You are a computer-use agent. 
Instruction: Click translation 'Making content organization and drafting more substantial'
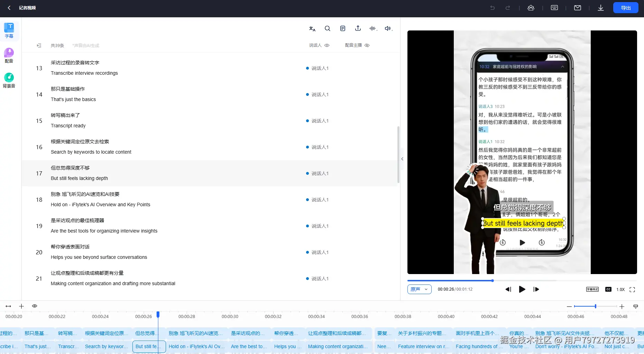tap(113, 283)
